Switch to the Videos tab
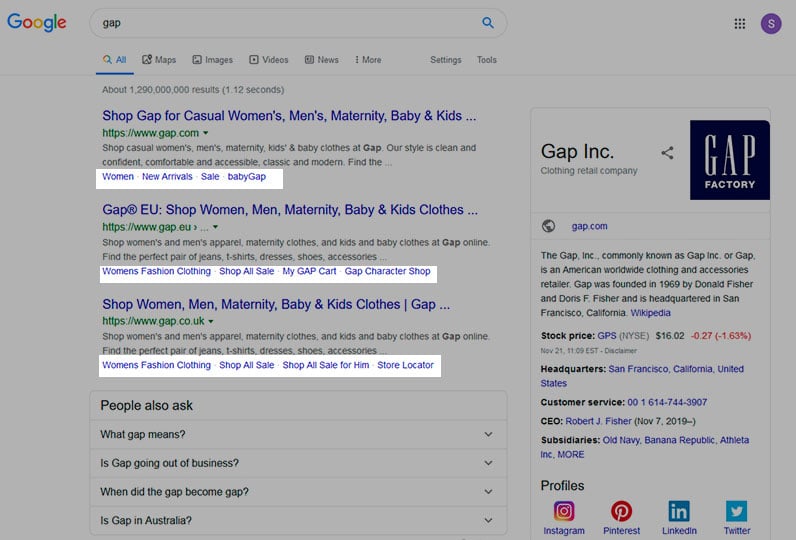This screenshot has height=540, width=796. [x=269, y=60]
